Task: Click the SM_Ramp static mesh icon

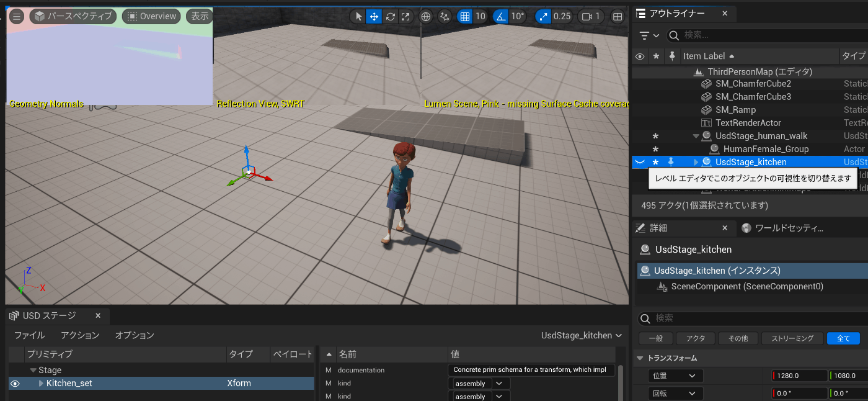Action: point(706,110)
